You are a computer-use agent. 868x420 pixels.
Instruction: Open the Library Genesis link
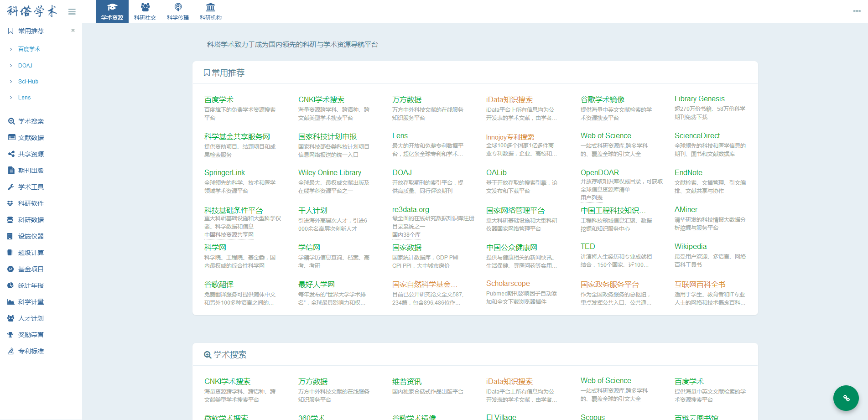point(699,99)
